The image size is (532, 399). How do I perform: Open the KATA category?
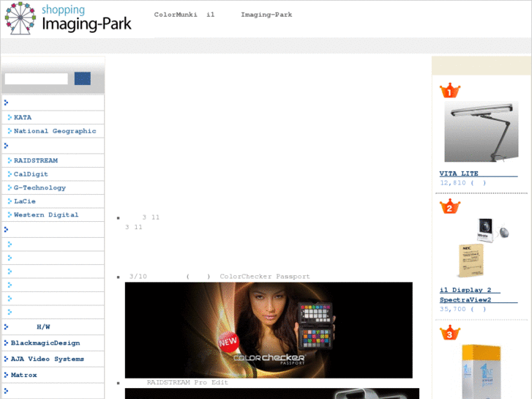point(23,117)
